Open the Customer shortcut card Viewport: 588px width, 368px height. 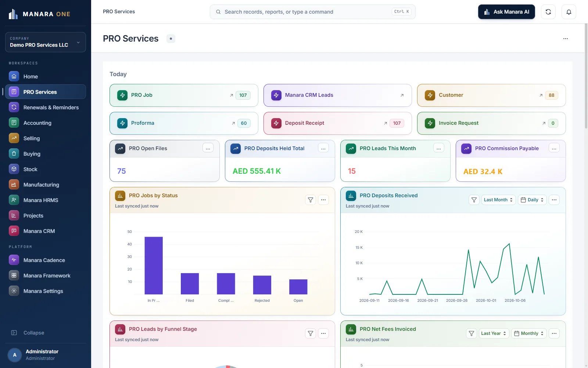[491, 95]
